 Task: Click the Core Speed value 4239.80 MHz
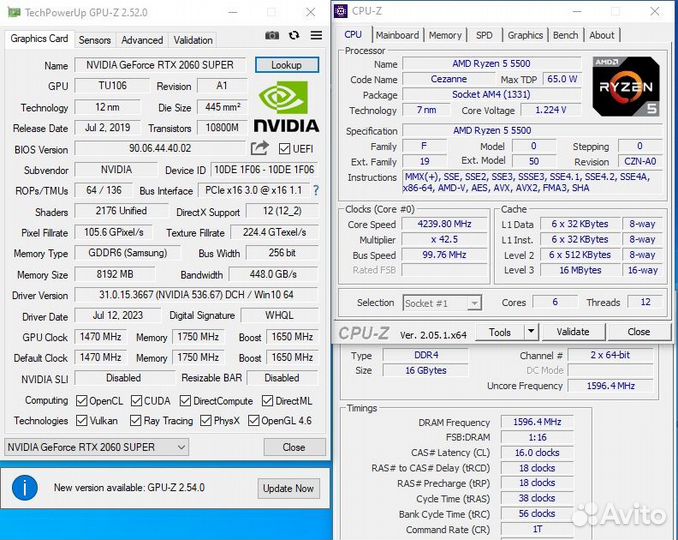[x=445, y=224]
